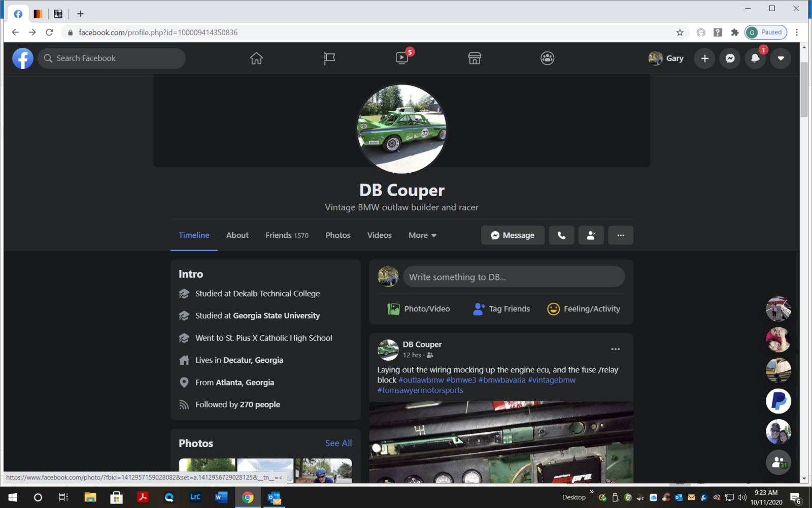
Task: Click the Search Facebook field
Action: pos(112,58)
